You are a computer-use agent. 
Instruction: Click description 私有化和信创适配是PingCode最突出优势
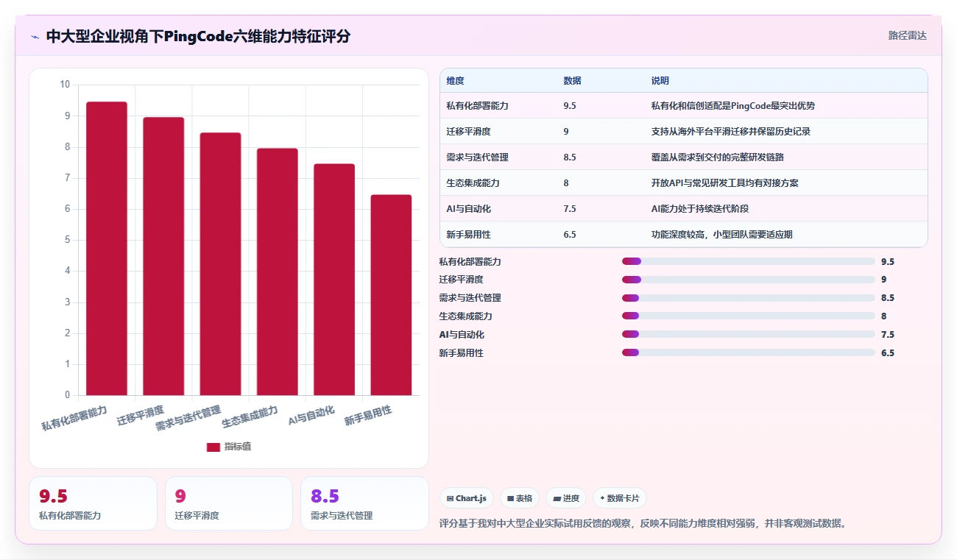tap(733, 106)
